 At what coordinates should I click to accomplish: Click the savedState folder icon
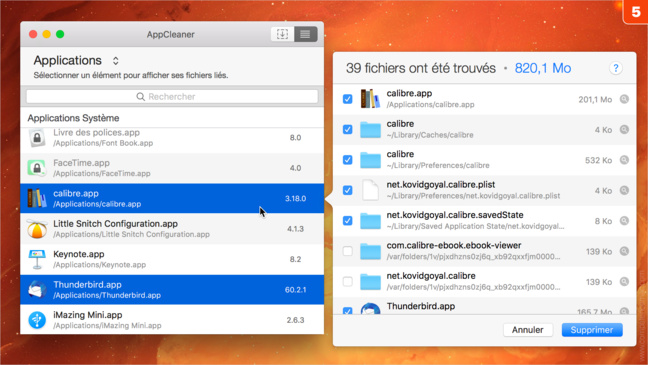(x=370, y=221)
